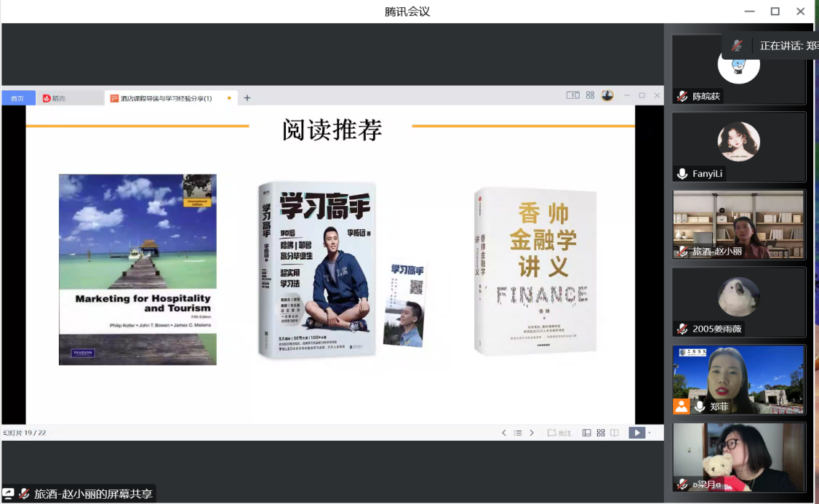Click the 批注 notes button
Image resolution: width=819 pixels, height=504 pixels.
pos(559,433)
